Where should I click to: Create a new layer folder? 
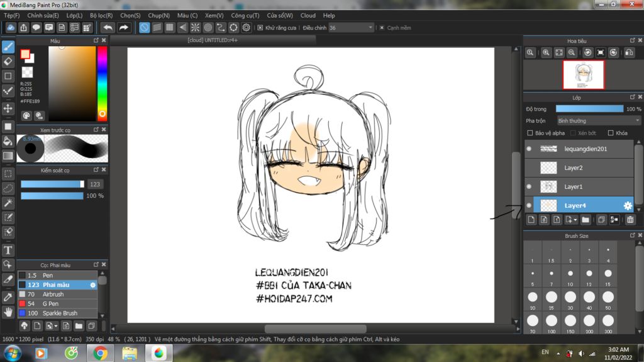[586, 220]
